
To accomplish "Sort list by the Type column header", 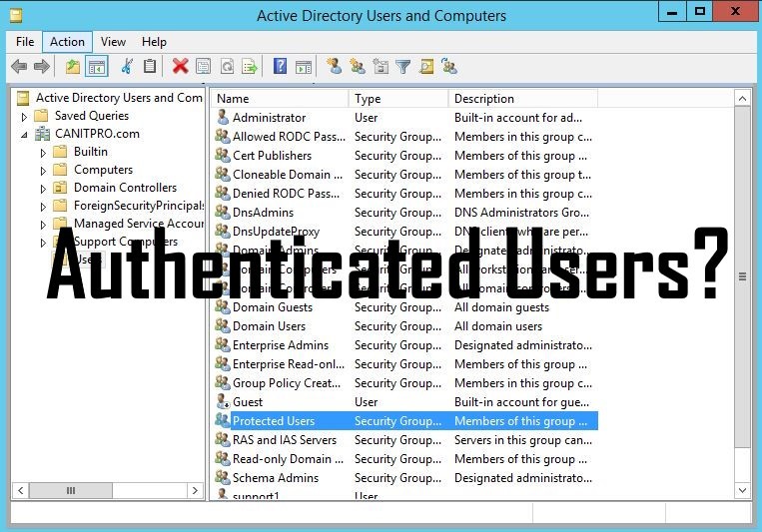I will 396,99.
